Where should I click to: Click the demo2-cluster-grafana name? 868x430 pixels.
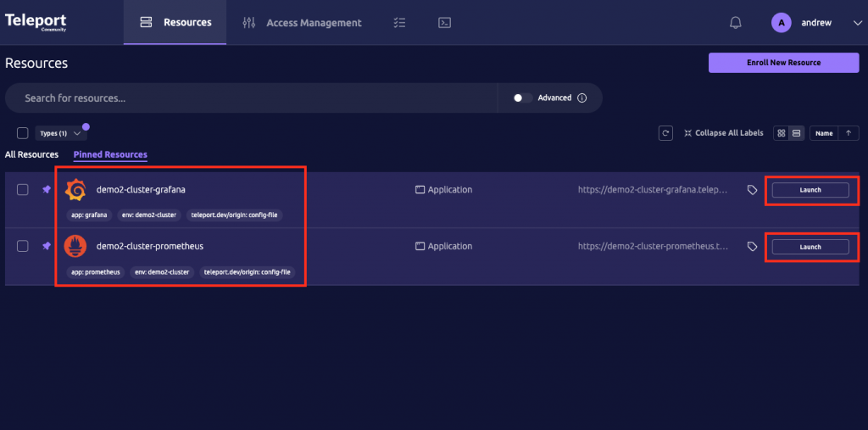pyautogui.click(x=141, y=189)
